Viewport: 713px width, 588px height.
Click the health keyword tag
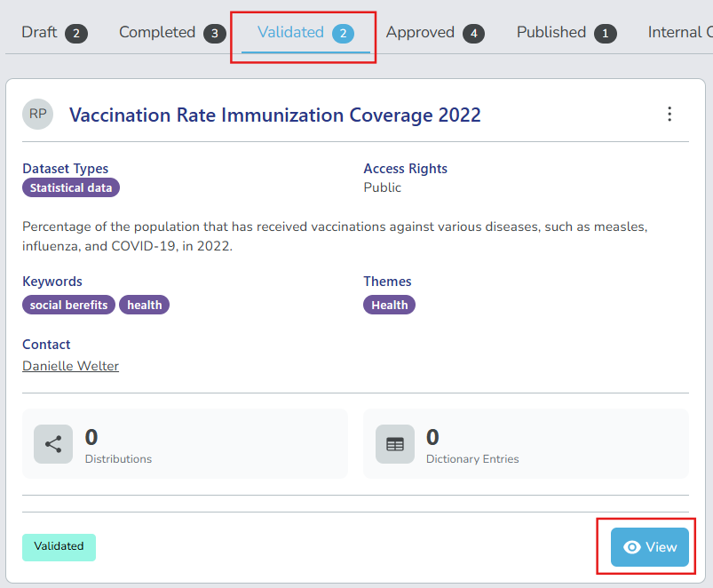pos(144,305)
